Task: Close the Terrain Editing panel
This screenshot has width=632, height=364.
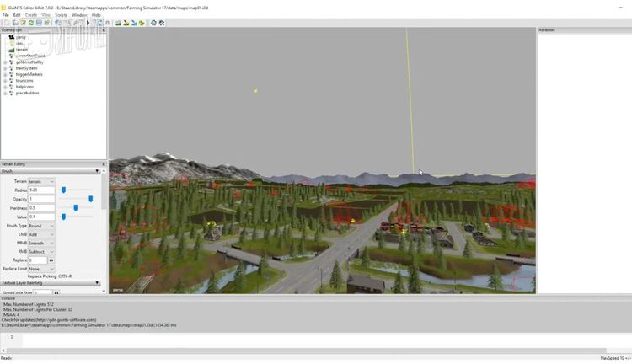Action: [x=104, y=164]
